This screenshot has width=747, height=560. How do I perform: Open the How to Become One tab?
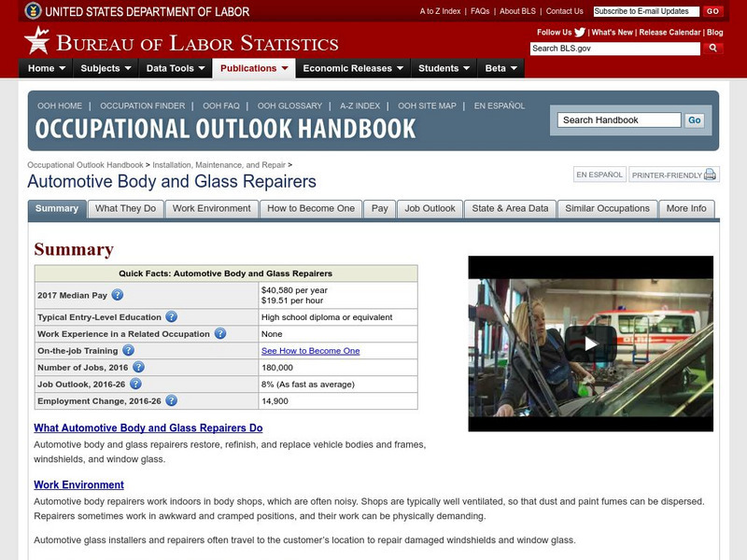point(311,208)
